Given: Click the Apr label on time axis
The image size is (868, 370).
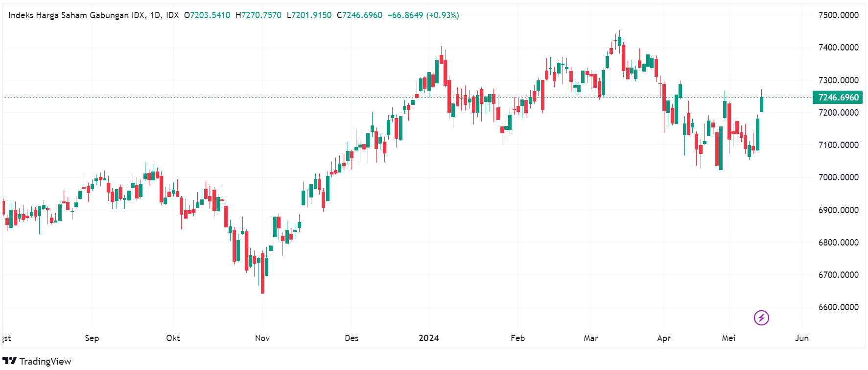Looking at the screenshot, I should point(664,338).
